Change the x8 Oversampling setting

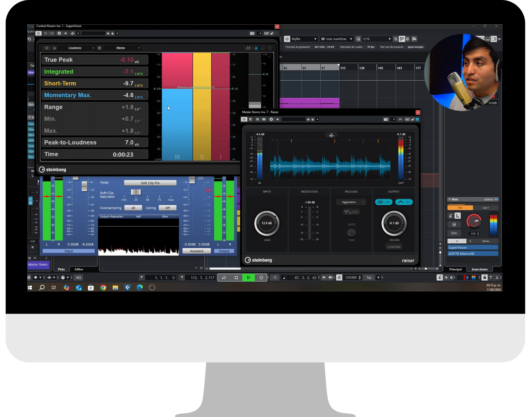[x=133, y=208]
